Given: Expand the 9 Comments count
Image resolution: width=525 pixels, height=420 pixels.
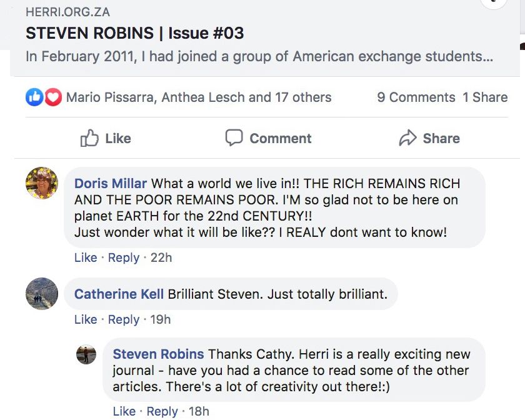Looking at the screenshot, I should tap(416, 97).
